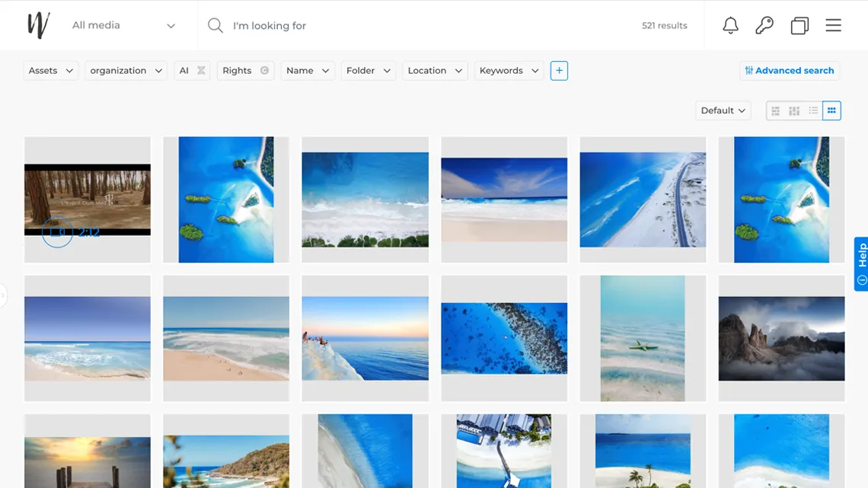Open the stacked collections icon
The width and height of the screenshot is (868, 488).
799,25
